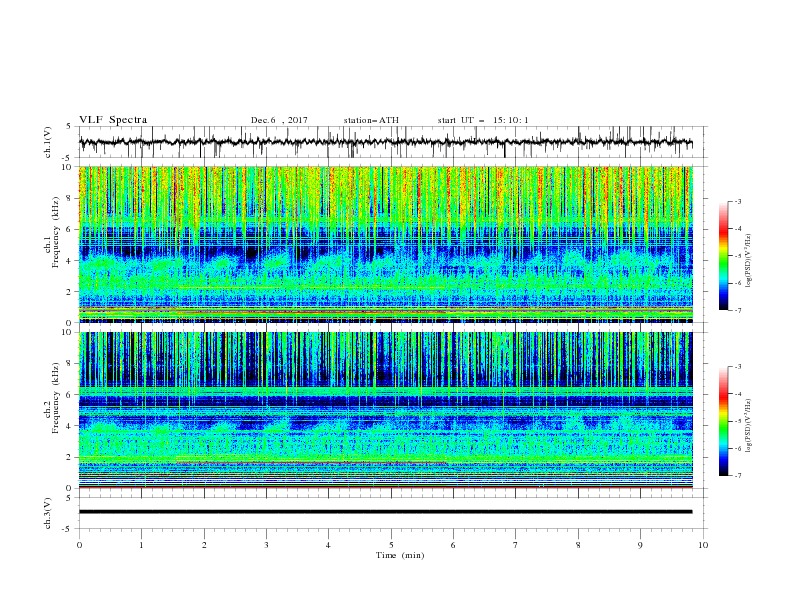The width and height of the screenshot is (792, 612).
Task: Click the ch.1 spectrogram plot area
Action: point(385,244)
